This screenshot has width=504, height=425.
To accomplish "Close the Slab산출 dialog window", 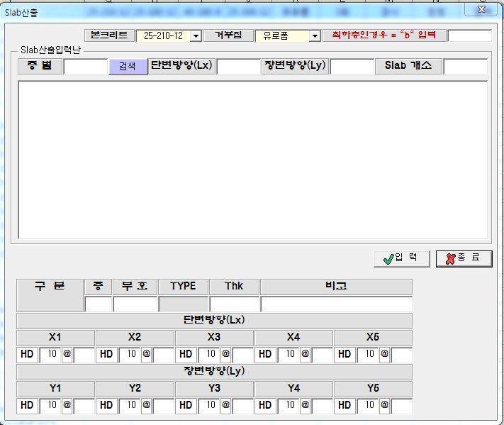I will pos(481,10).
